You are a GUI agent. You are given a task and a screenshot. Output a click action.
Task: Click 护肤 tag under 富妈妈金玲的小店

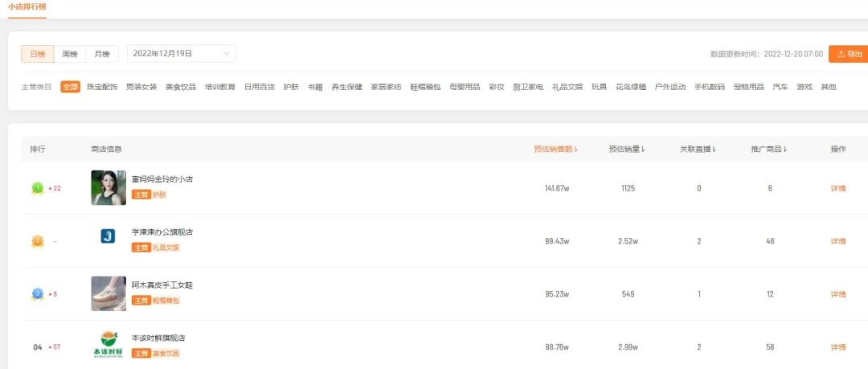(x=159, y=195)
